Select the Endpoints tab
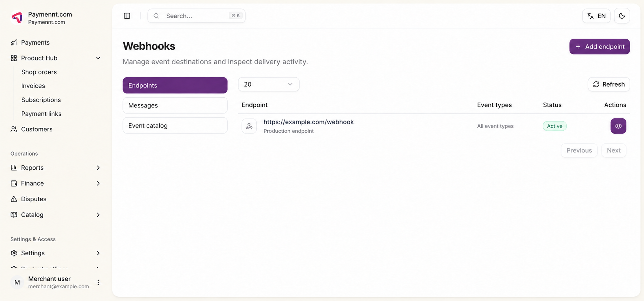The height and width of the screenshot is (301, 644). pyautogui.click(x=175, y=85)
